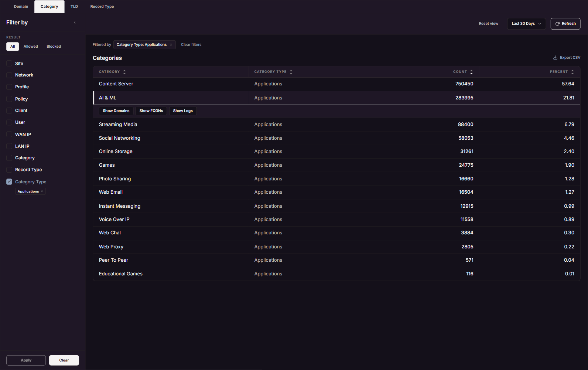588x370 pixels.
Task: Click Show Domains for AI & ML
Action: click(x=116, y=111)
